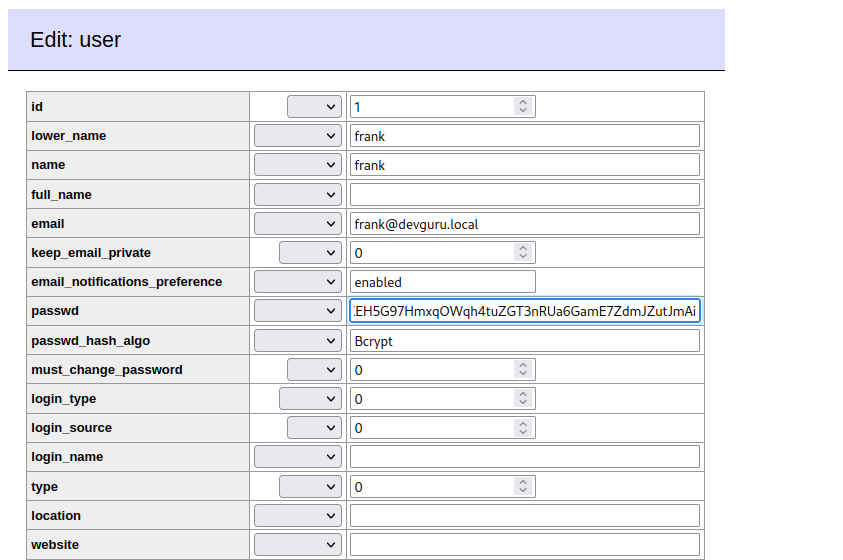Viewport: 843px width, 560px height.
Task: Focus the email input with frank@devguru.local
Action: click(x=524, y=224)
